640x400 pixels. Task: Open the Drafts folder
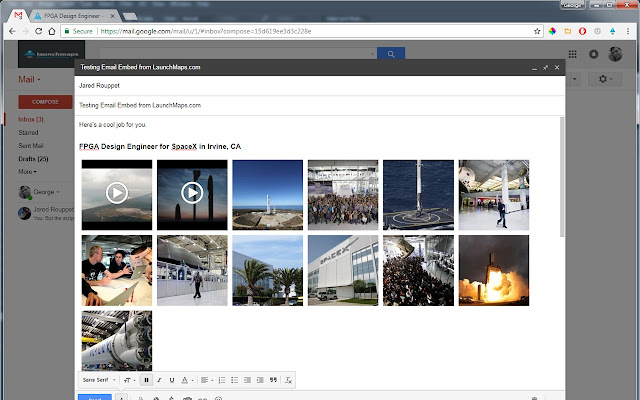(33, 159)
